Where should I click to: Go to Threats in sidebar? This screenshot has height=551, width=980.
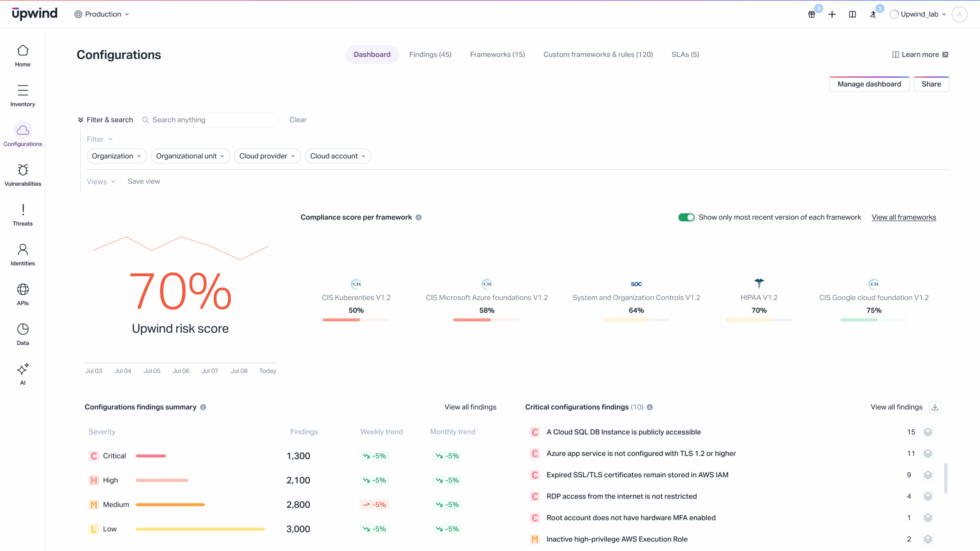tap(23, 215)
